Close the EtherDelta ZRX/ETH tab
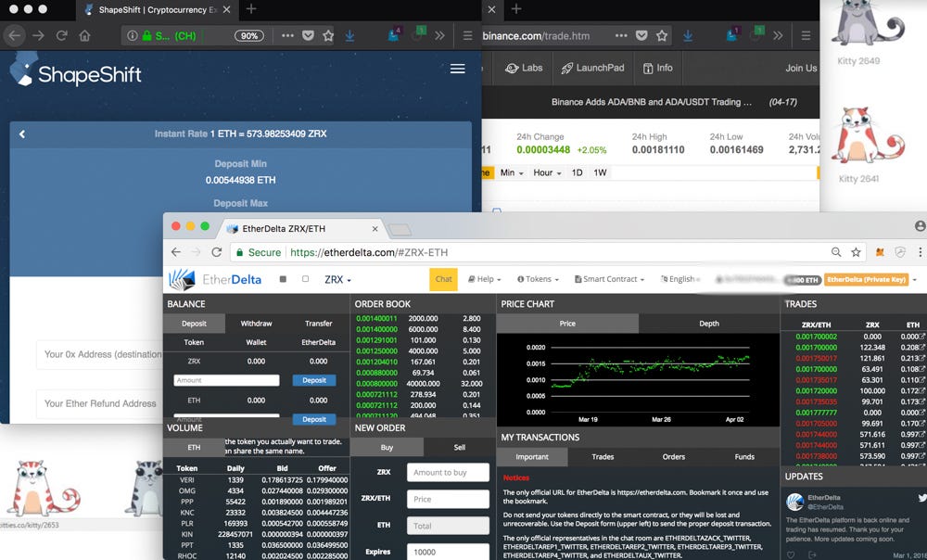The image size is (927, 560). [375, 229]
